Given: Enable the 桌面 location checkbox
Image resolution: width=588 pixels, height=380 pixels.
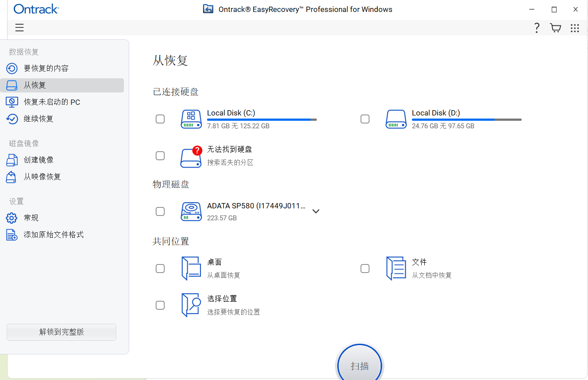Looking at the screenshot, I should (160, 269).
